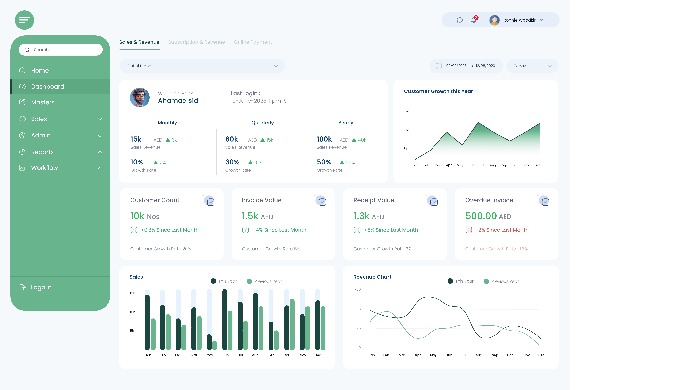680x390 pixels.
Task: Click the Overdue Invoice card calendar icon
Action: tap(544, 201)
